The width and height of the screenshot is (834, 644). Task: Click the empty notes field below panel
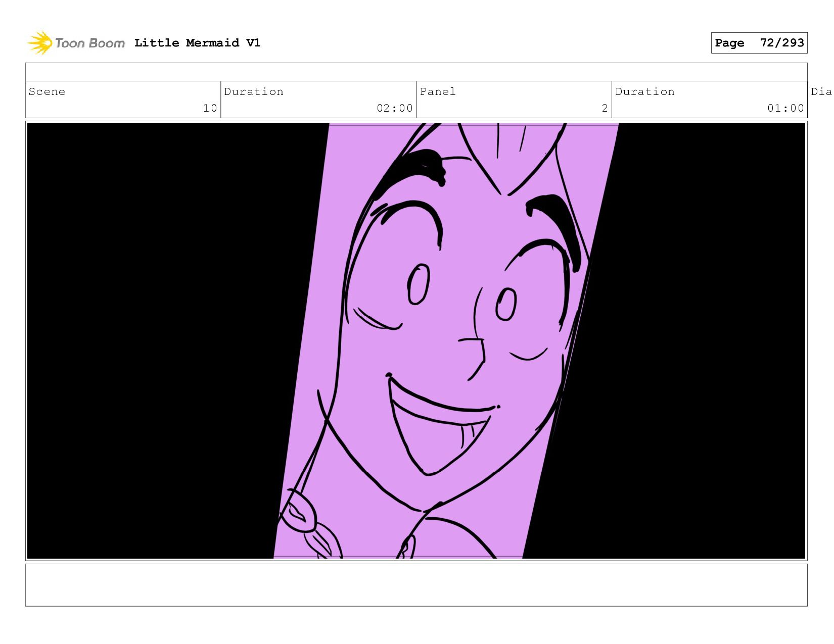[416, 585]
